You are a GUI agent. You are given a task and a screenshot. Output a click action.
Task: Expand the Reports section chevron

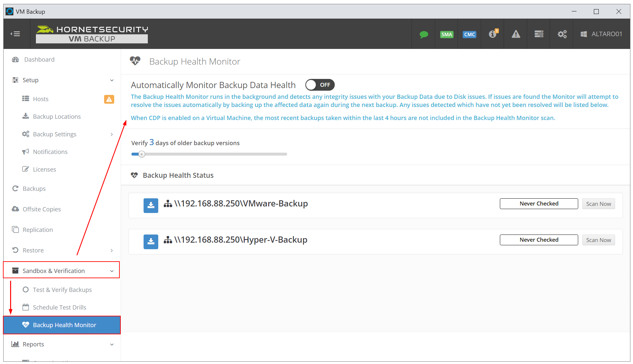tap(112, 344)
